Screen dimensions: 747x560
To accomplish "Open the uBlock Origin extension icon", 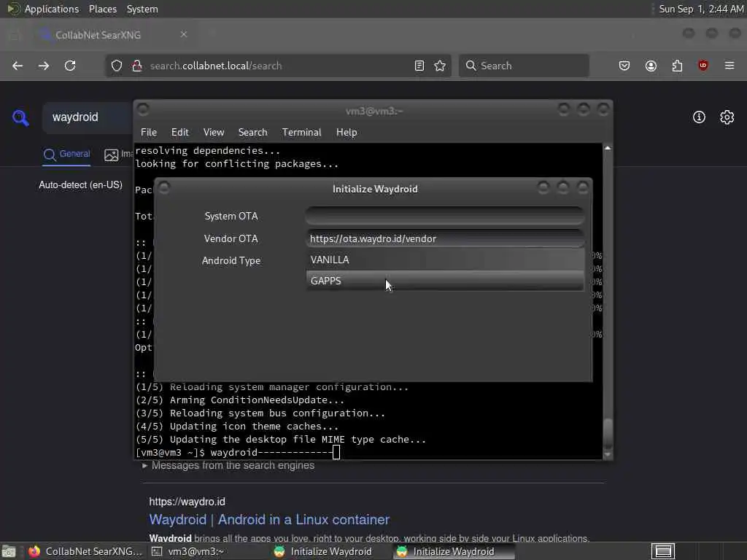I will (703, 66).
